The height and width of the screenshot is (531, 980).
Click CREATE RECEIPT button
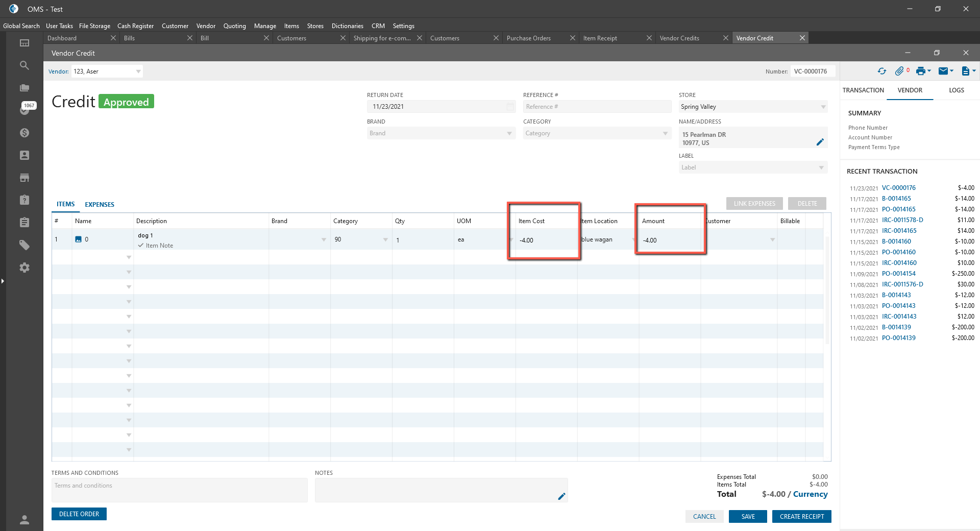click(x=802, y=517)
